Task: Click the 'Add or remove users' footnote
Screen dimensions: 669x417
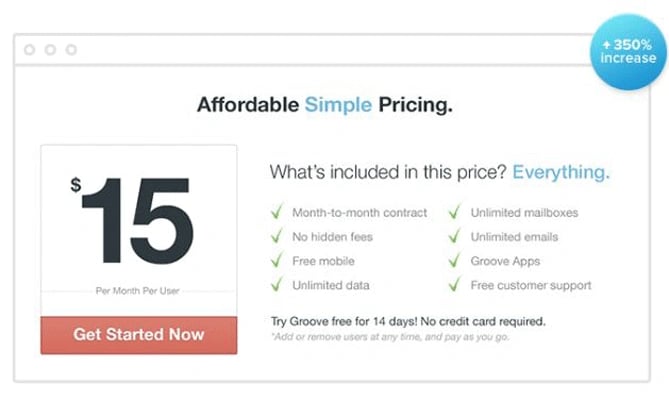Action: coord(386,338)
